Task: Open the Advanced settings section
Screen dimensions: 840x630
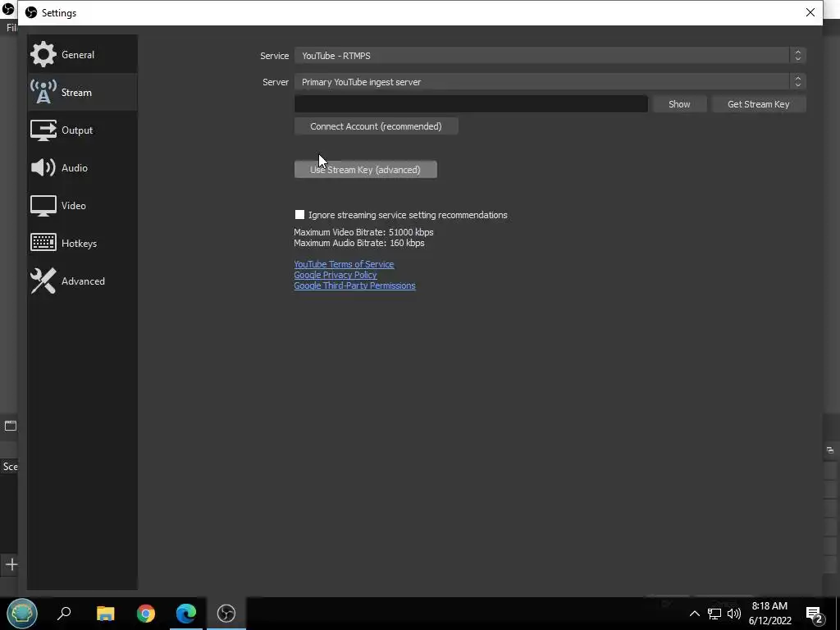Action: coord(83,281)
